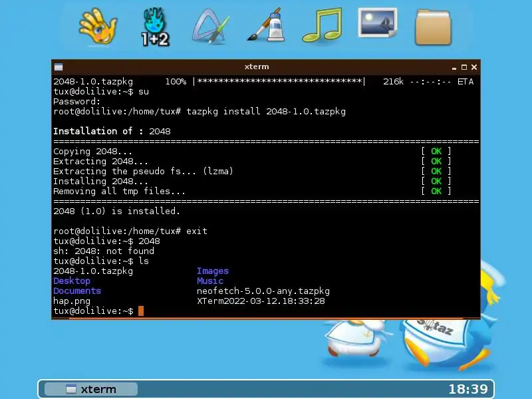Click the 'Installation of : 2048' heading
The width and height of the screenshot is (532, 399).
112,131
